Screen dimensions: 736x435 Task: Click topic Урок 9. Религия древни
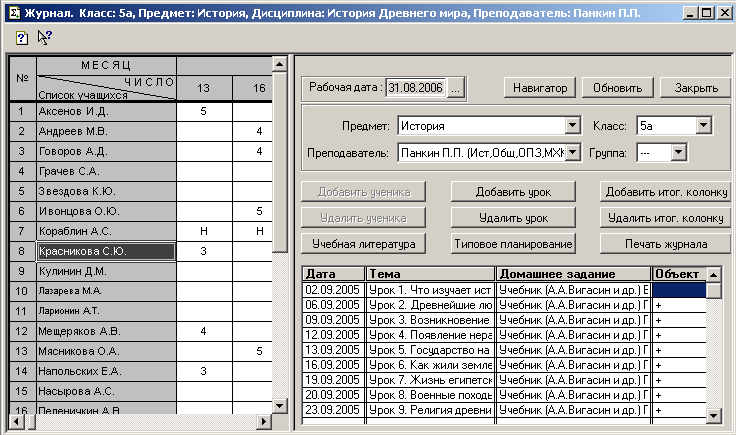coord(430,410)
